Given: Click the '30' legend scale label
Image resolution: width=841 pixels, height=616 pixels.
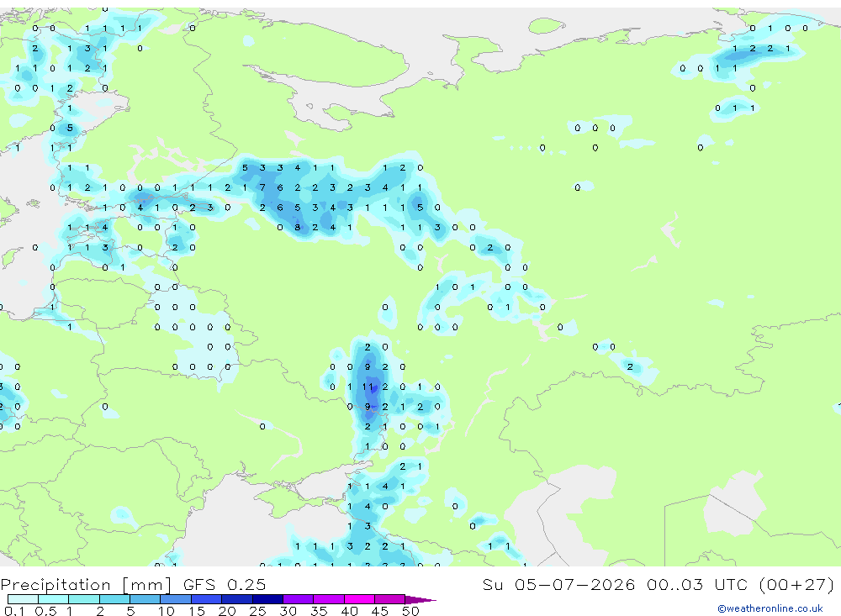Looking at the screenshot, I should pyautogui.click(x=288, y=611).
